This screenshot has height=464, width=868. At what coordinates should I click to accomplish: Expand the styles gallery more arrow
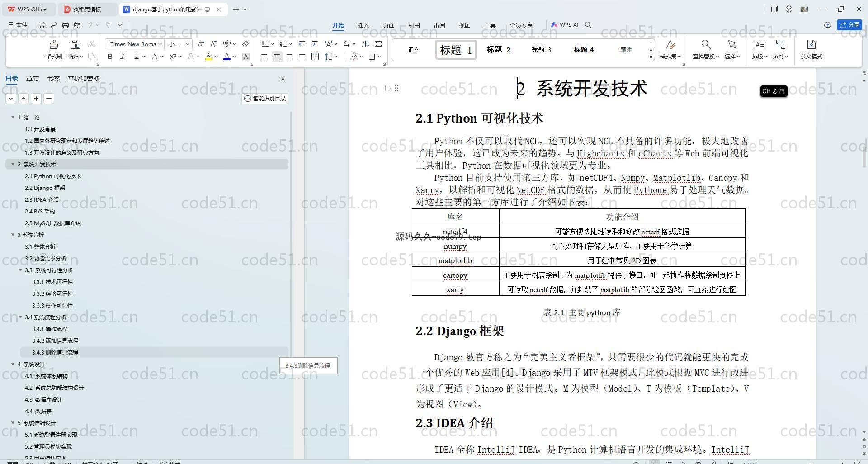coord(651,57)
